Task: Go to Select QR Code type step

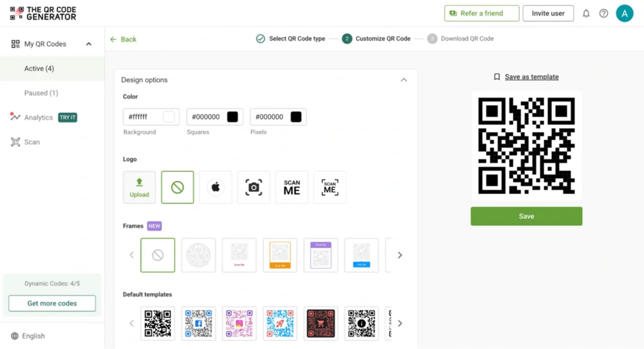Action: click(290, 39)
